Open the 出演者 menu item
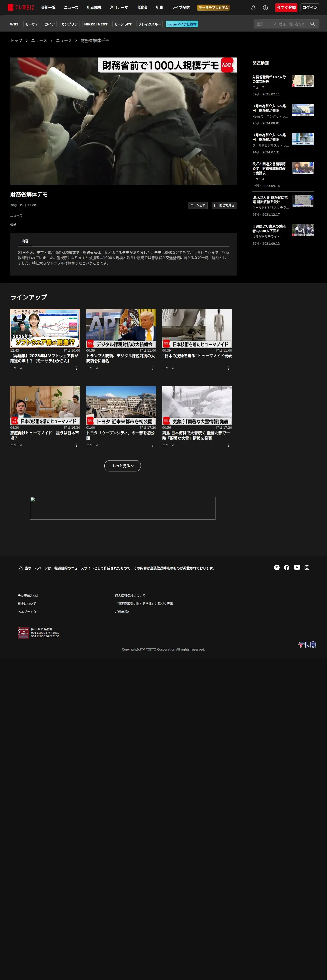 142,8
